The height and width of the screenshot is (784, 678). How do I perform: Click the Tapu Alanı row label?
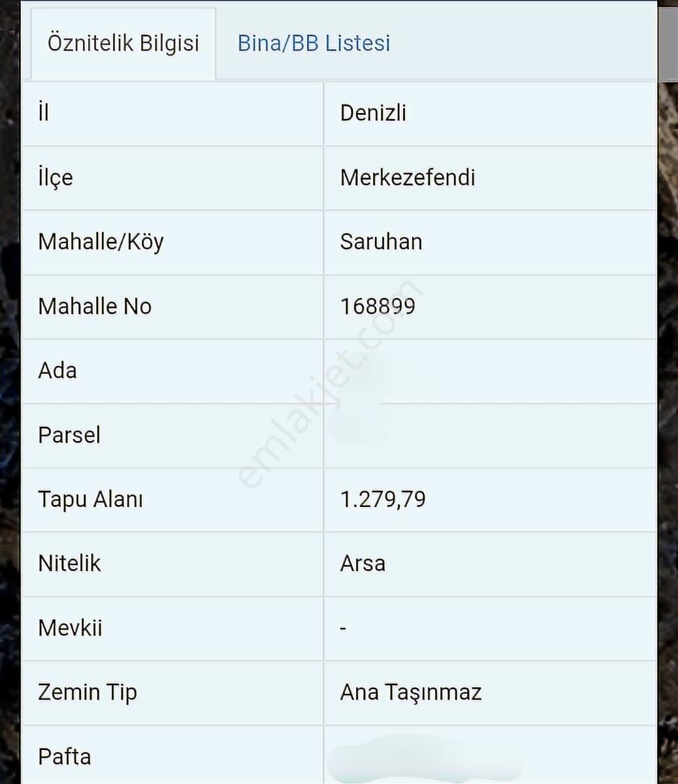pyautogui.click(x=90, y=499)
